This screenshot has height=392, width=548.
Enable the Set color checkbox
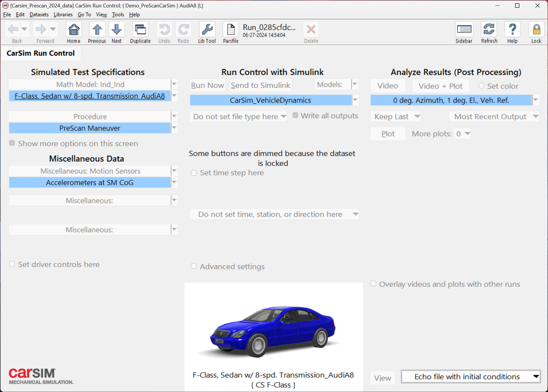pyautogui.click(x=481, y=85)
